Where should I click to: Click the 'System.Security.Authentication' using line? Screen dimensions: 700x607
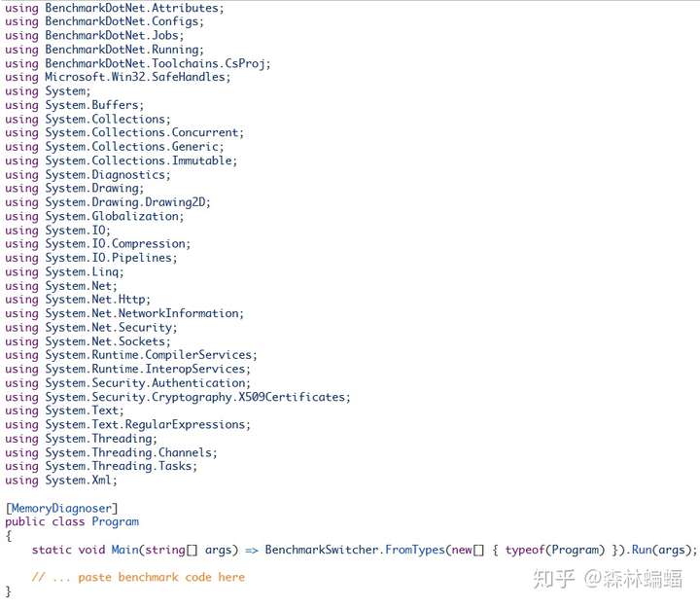click(127, 383)
